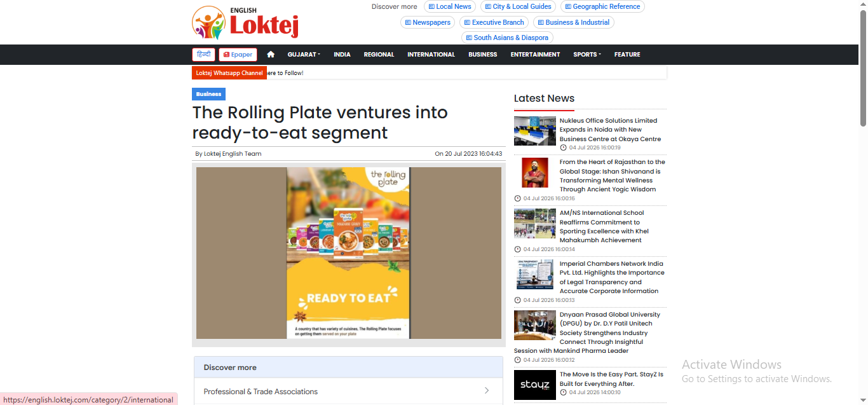Screen dimensions: 868x405
Task: Open Newspapers discover tag
Action: 427,22
